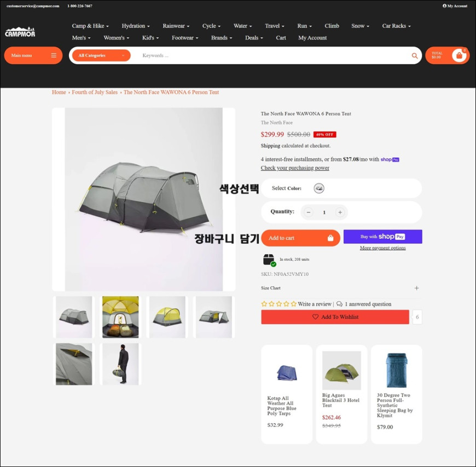
Task: Open the Rainwear menu
Action: (176, 26)
